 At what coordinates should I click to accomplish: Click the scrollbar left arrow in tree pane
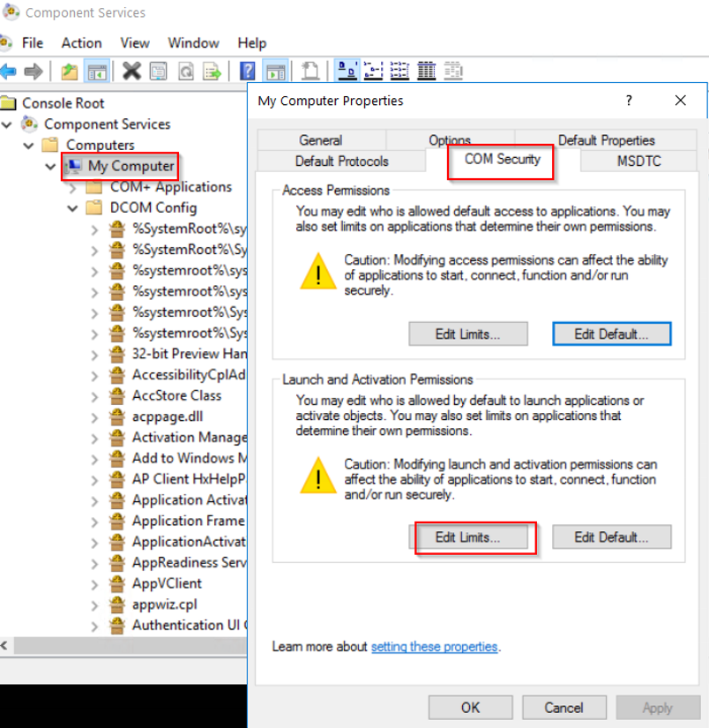[4, 645]
